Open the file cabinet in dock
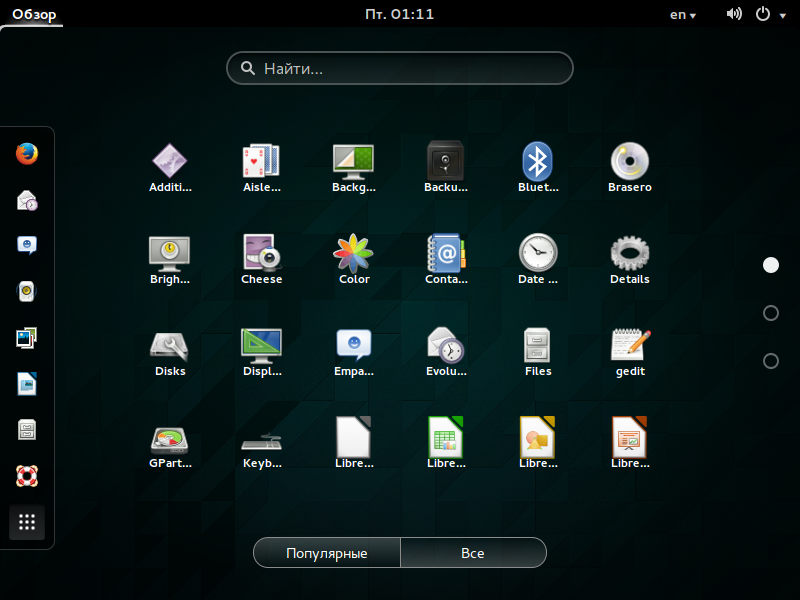The width and height of the screenshot is (800, 600). pos(27,430)
